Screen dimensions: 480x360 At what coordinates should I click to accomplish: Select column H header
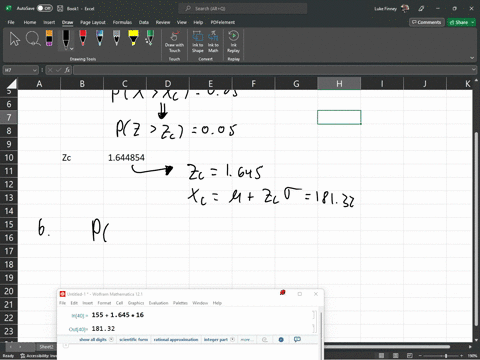click(339, 83)
